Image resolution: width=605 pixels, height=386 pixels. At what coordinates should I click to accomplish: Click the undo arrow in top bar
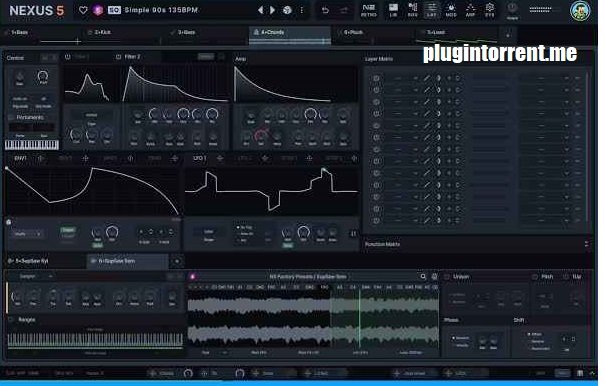325,10
